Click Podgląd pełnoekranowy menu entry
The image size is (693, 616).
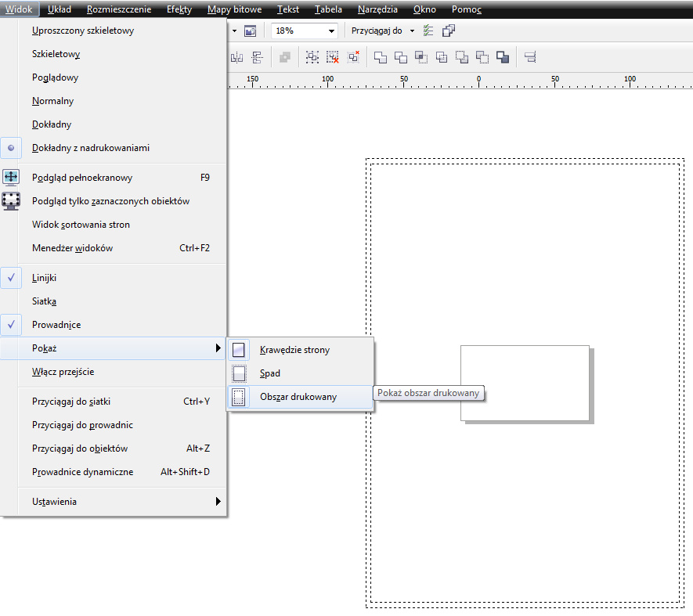point(82,178)
